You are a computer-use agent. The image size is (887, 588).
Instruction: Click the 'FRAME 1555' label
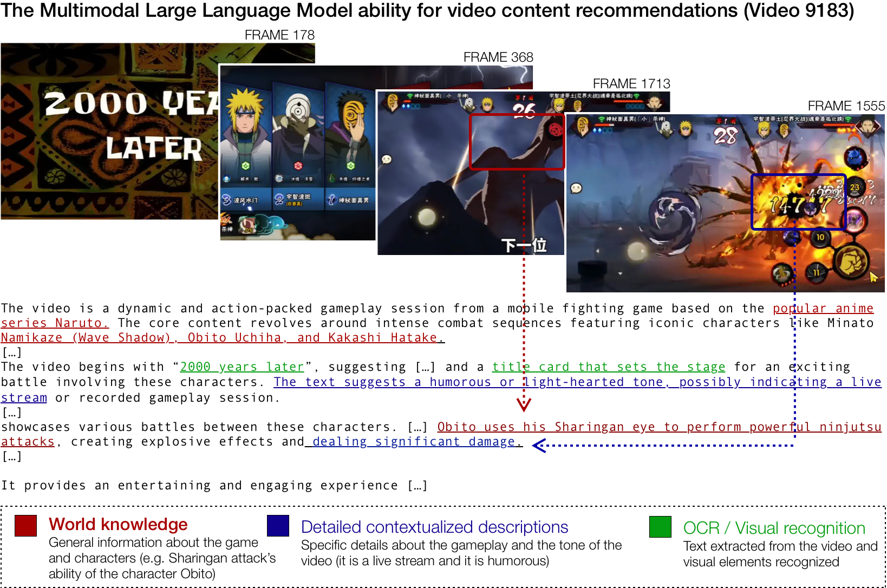[x=846, y=106]
